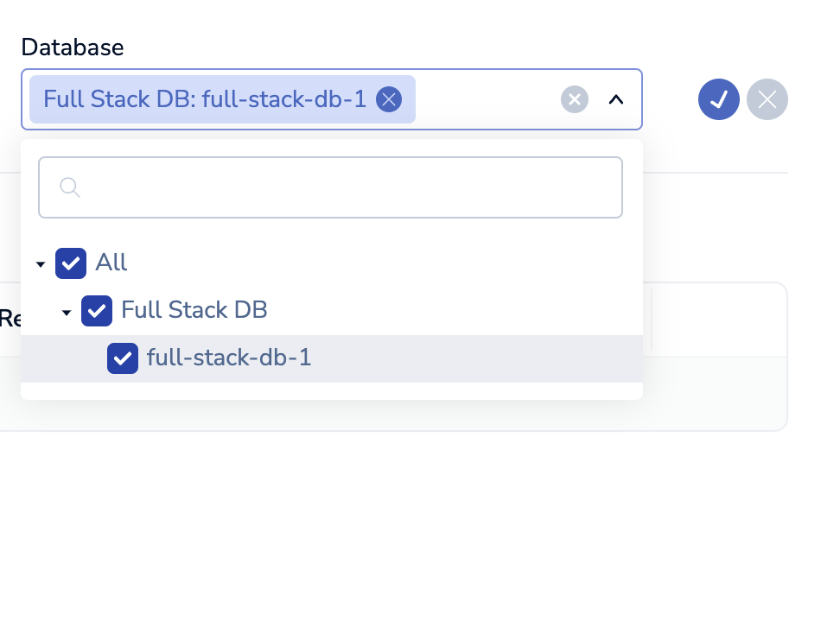
Task: Collapse the Database dropdown using the chevron
Action: pos(615,99)
